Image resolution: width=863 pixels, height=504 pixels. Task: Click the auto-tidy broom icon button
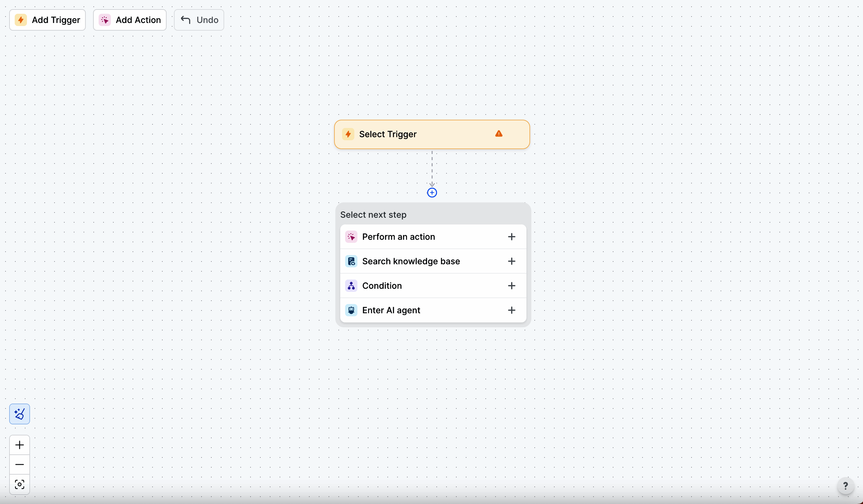(20, 414)
